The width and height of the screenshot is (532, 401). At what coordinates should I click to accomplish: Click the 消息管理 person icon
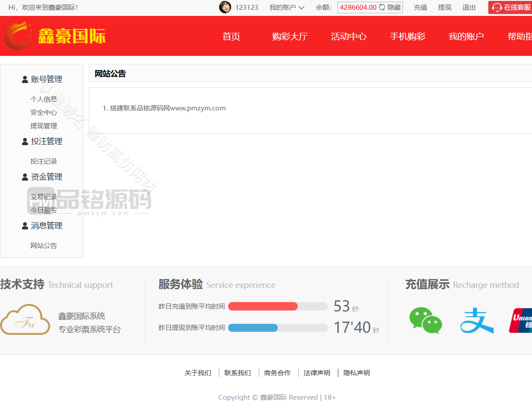pyautogui.click(x=25, y=226)
